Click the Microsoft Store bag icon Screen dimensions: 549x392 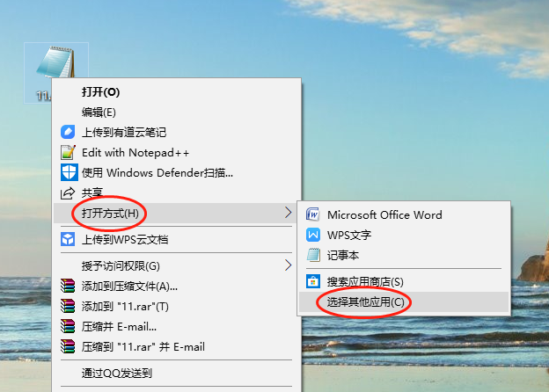click(x=313, y=281)
